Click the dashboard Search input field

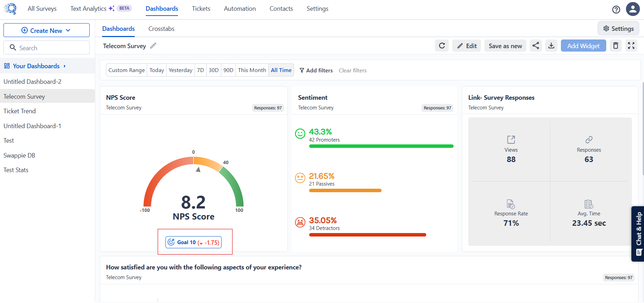(x=46, y=48)
